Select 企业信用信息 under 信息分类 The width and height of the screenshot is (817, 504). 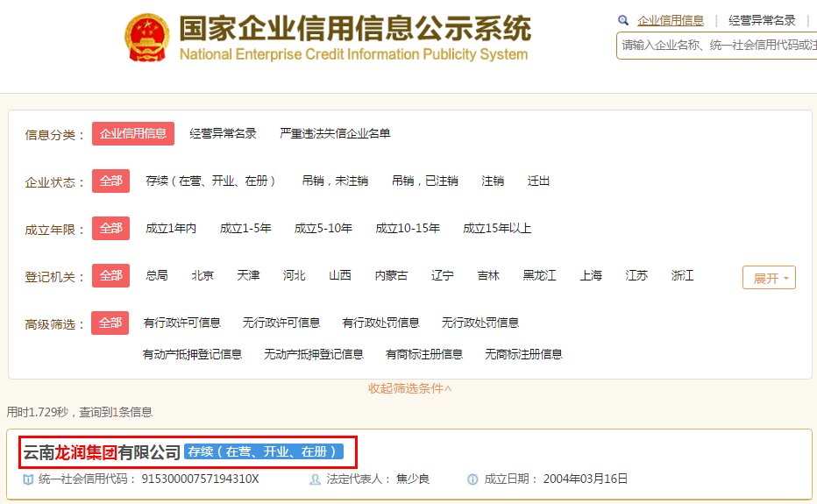133,134
